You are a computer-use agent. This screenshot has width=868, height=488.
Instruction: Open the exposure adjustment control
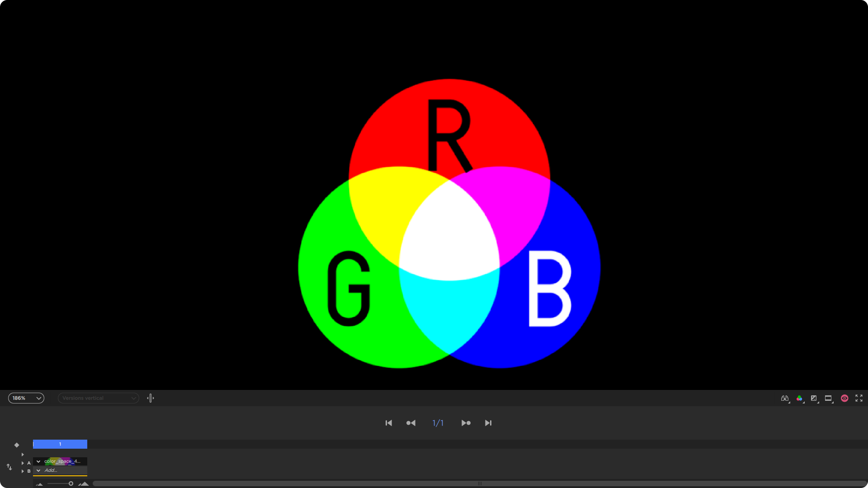[x=814, y=398]
